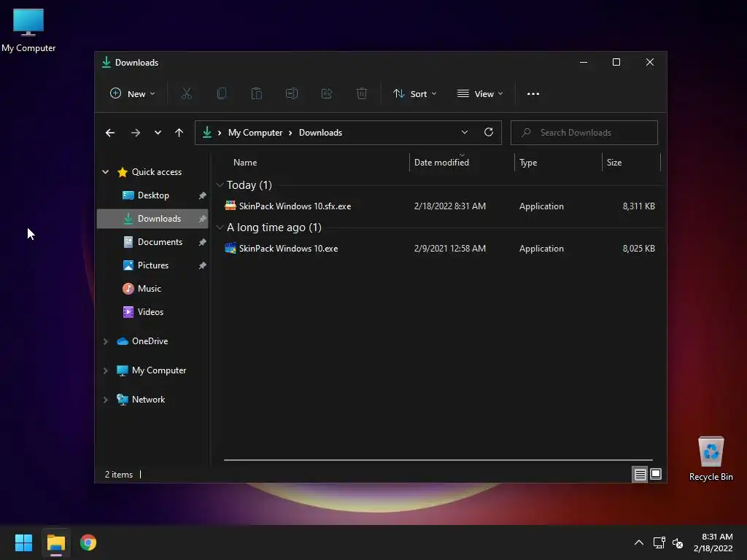The image size is (747, 560).
Task: Switch to details view in status bar
Action: coord(640,474)
